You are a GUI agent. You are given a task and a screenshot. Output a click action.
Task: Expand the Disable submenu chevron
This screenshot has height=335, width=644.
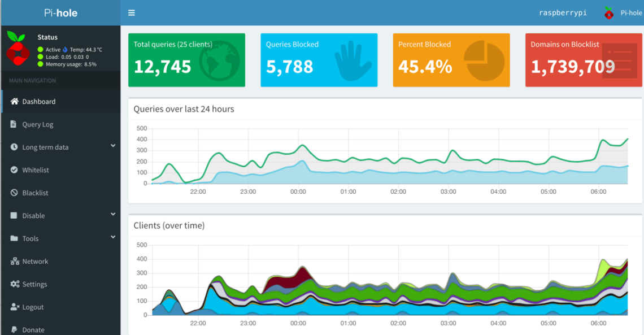pos(113,215)
